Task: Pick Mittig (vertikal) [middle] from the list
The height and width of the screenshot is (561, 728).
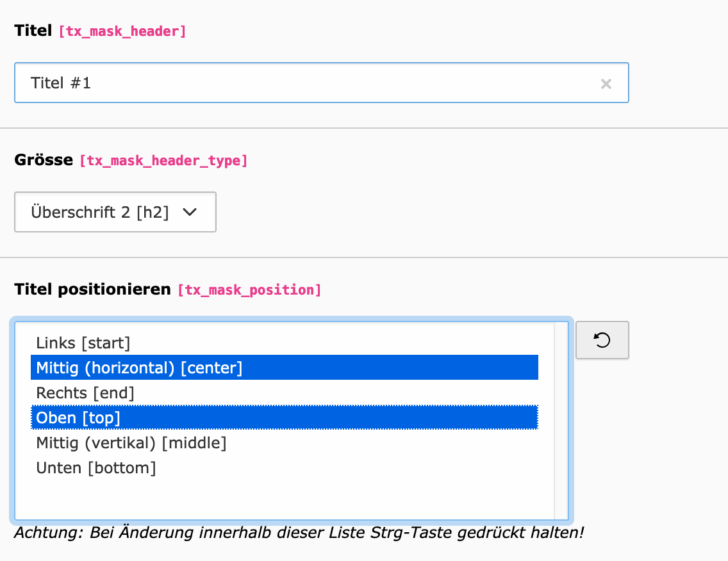Action: [131, 443]
